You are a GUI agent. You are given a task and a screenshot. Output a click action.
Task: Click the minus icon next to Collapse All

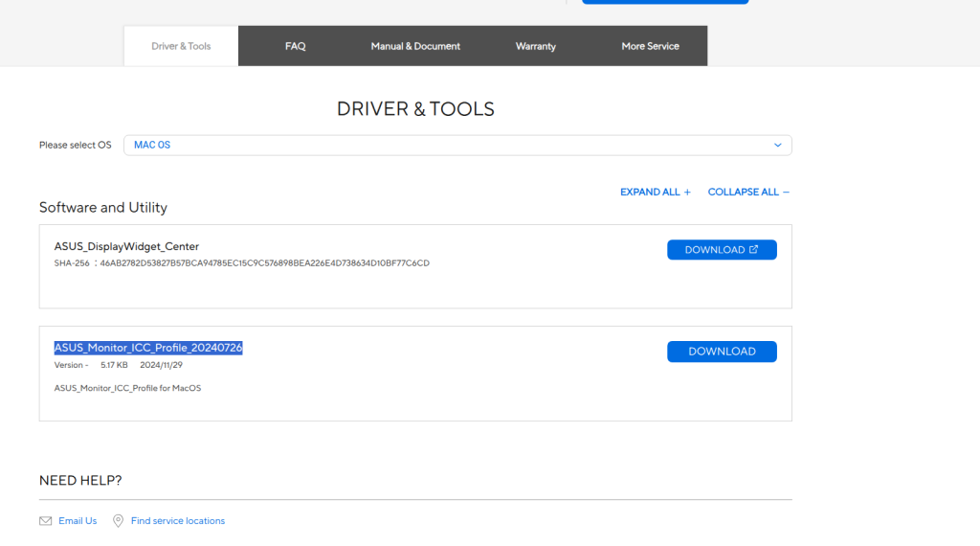[787, 193]
